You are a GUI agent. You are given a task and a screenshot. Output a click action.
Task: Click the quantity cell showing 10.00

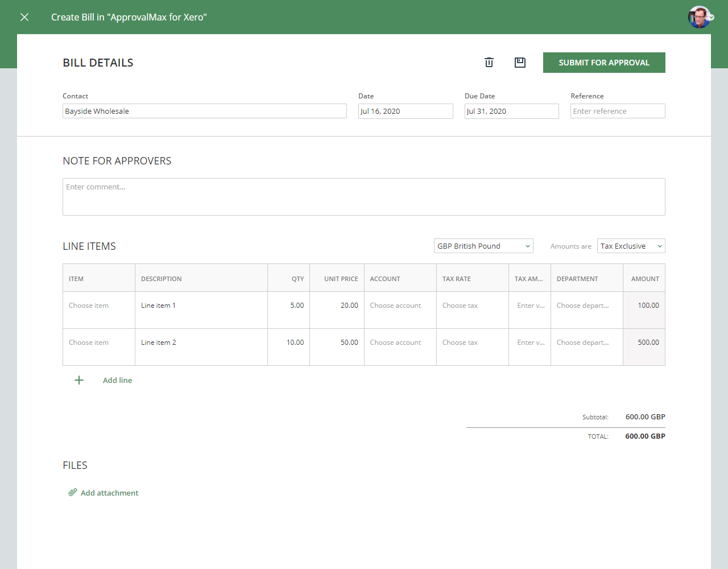(289, 347)
